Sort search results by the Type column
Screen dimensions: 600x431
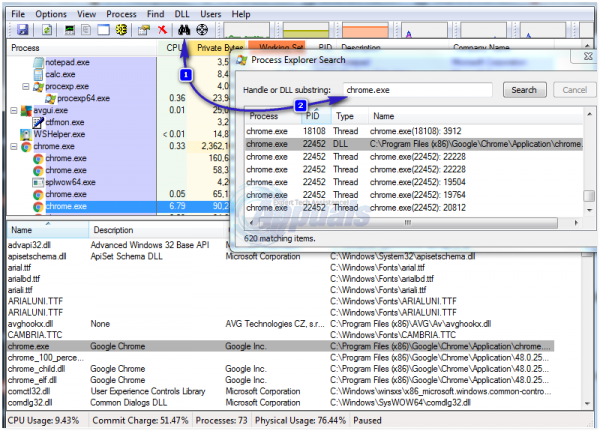350,116
